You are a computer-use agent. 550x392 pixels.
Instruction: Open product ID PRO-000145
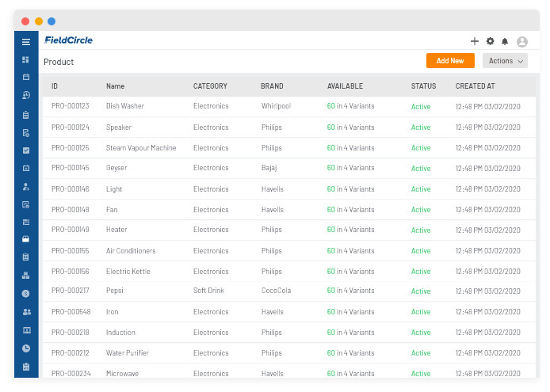[x=71, y=168]
